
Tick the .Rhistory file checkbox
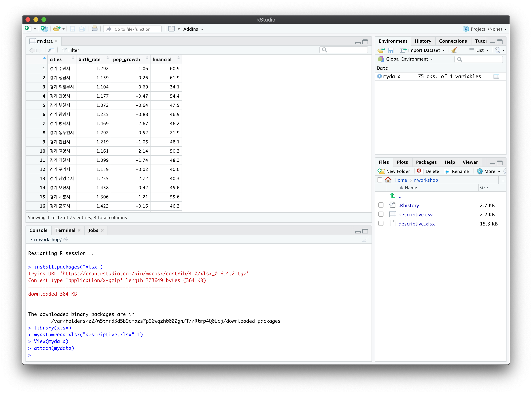pyautogui.click(x=381, y=205)
